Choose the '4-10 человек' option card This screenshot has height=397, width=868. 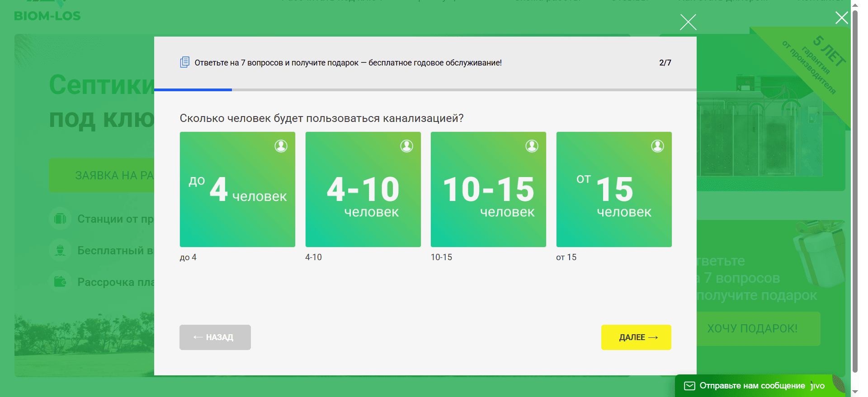click(x=363, y=189)
